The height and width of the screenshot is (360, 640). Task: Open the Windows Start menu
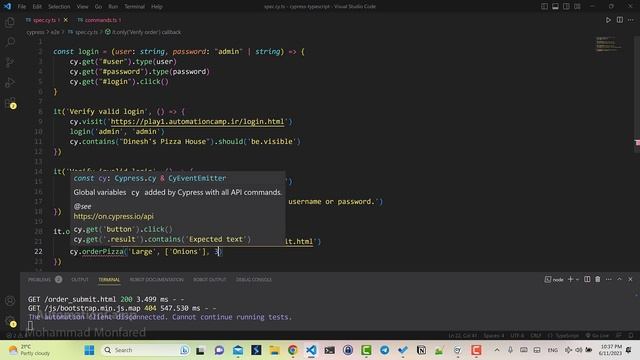pyautogui.click(x=89, y=350)
